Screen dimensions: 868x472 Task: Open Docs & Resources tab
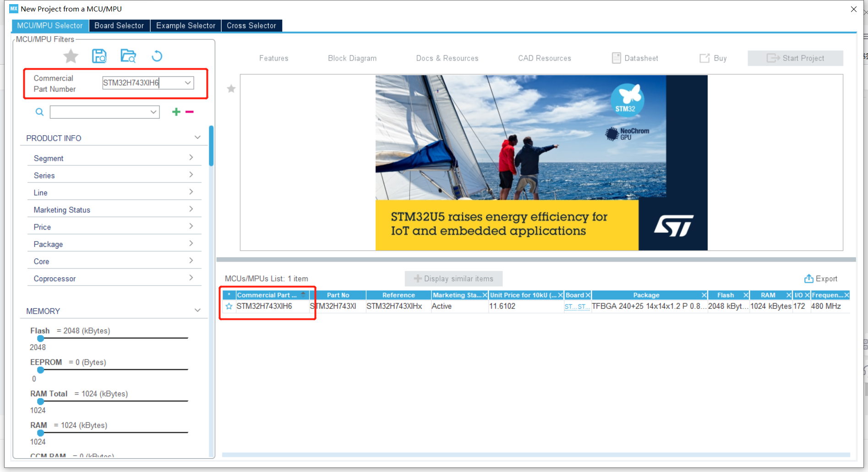pyautogui.click(x=447, y=58)
